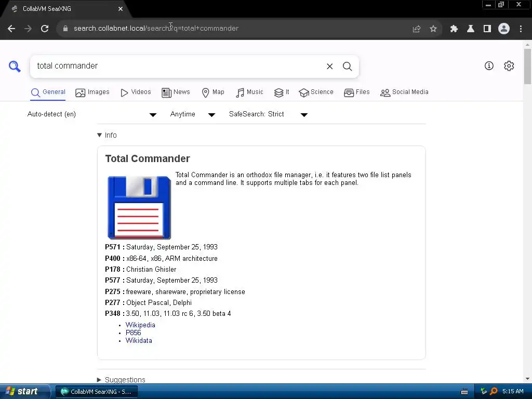Open the Auto-detect (en) language dropdown
Screen dimensions: 532x399
[x=91, y=114]
